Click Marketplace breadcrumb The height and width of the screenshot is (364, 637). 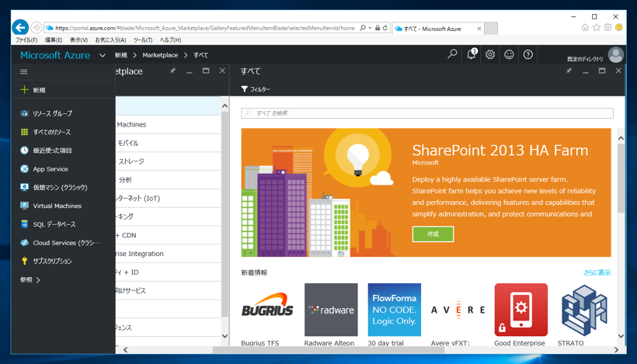[x=160, y=55]
